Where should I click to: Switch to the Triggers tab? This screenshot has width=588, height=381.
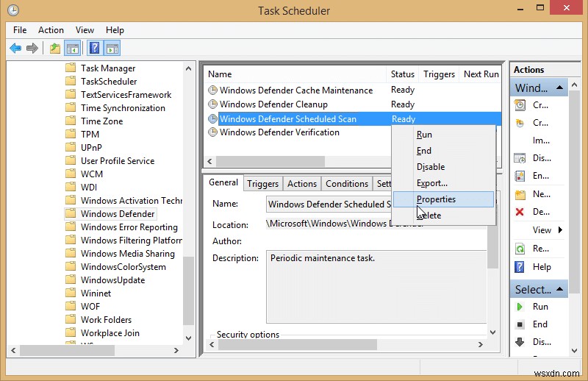[x=263, y=184]
